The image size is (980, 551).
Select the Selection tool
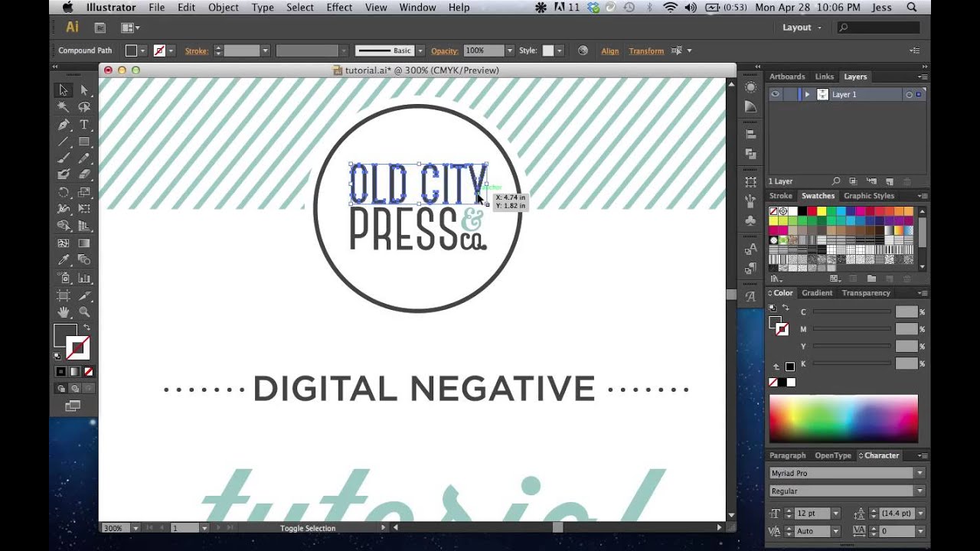click(x=64, y=90)
